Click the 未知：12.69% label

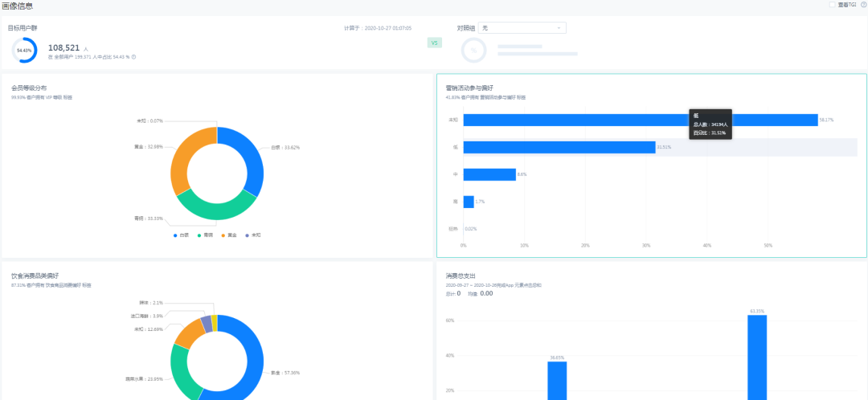click(x=149, y=329)
